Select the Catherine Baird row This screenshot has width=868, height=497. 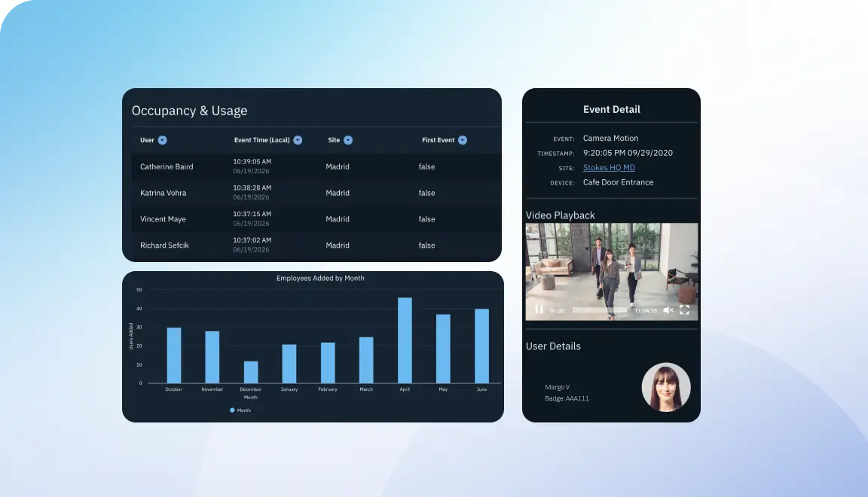[x=316, y=166]
